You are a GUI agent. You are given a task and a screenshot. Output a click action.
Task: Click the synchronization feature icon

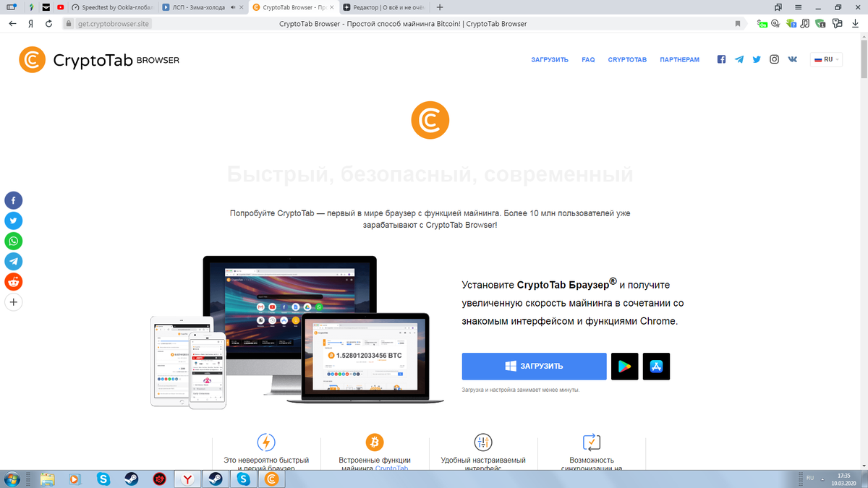coord(592,442)
